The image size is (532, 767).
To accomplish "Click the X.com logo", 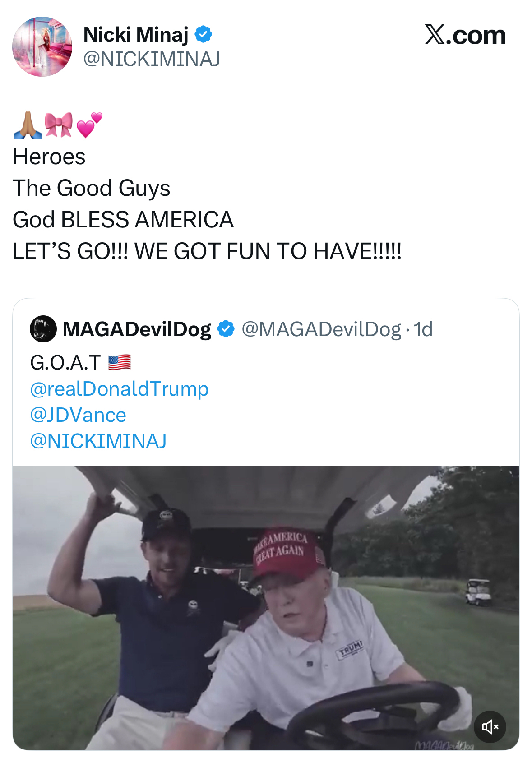I will coord(465,35).
